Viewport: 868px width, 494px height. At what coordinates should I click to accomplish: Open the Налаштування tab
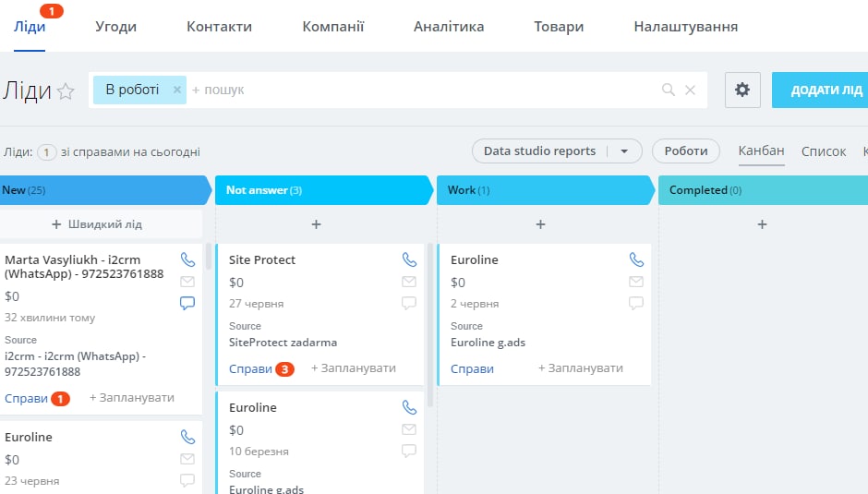coord(686,27)
